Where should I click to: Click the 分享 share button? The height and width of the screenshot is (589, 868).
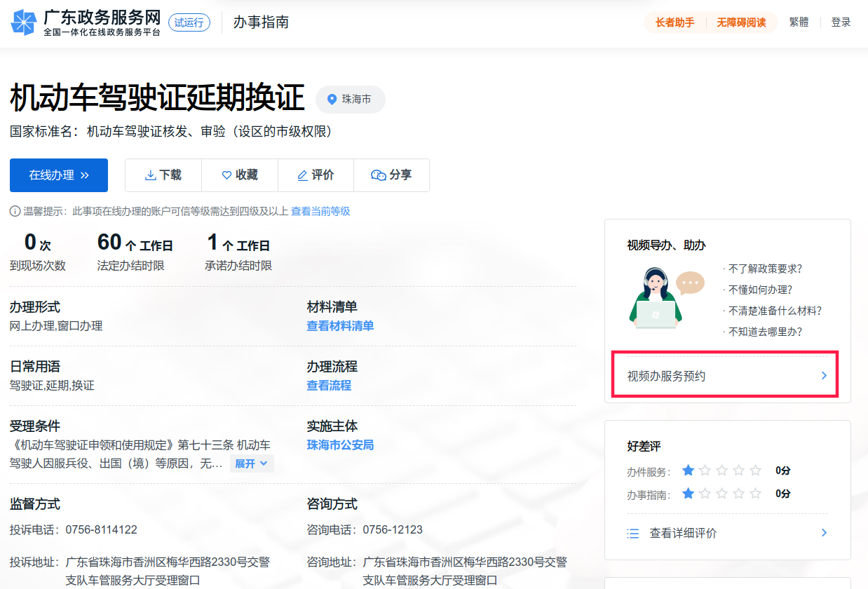391,175
